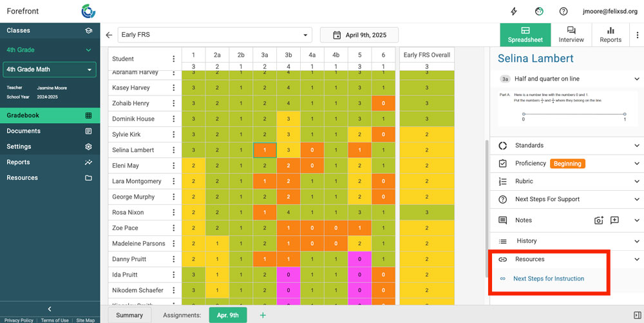
Task: Open the 4th Grade Math class dropdown
Action: tap(50, 70)
